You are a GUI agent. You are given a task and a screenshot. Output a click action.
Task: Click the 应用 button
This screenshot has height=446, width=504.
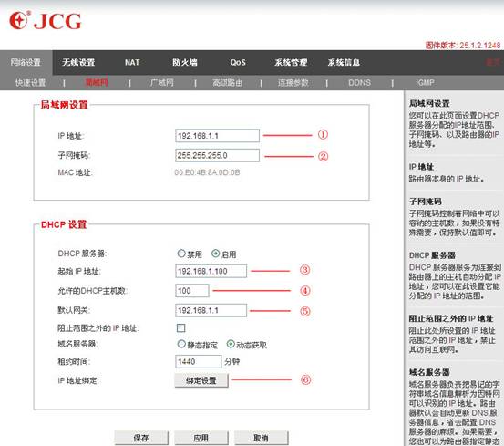(201, 438)
